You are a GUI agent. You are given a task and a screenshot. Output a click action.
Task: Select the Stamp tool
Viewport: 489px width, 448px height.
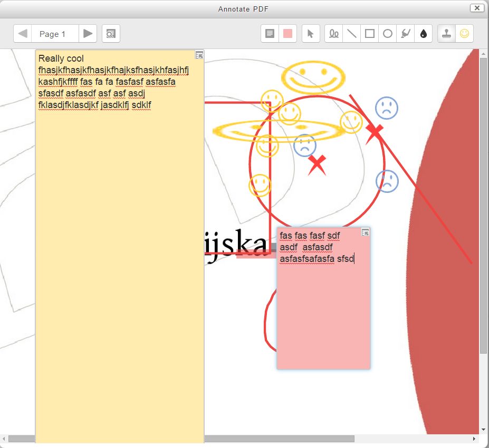click(447, 34)
